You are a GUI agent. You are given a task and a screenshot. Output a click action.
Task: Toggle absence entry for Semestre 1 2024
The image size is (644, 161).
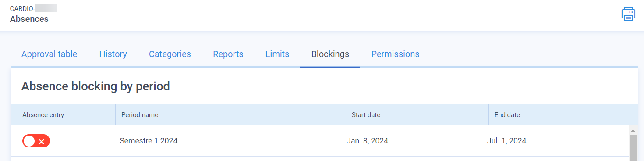click(x=36, y=141)
